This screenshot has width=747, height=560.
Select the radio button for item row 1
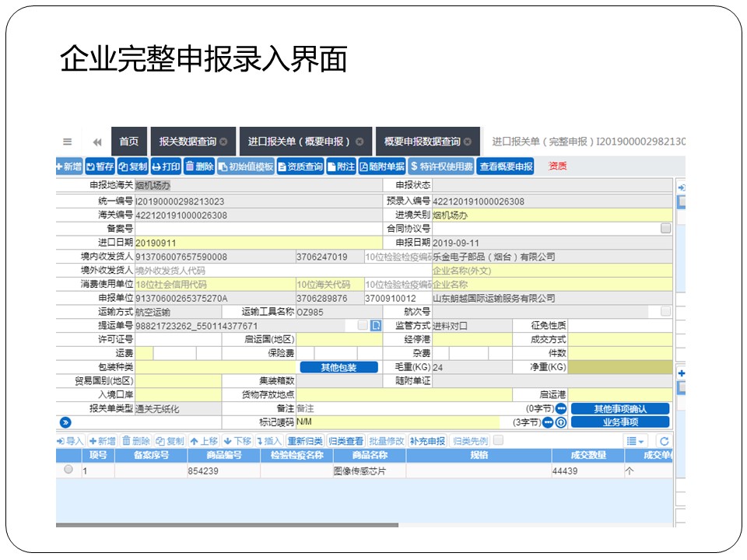tap(68, 470)
